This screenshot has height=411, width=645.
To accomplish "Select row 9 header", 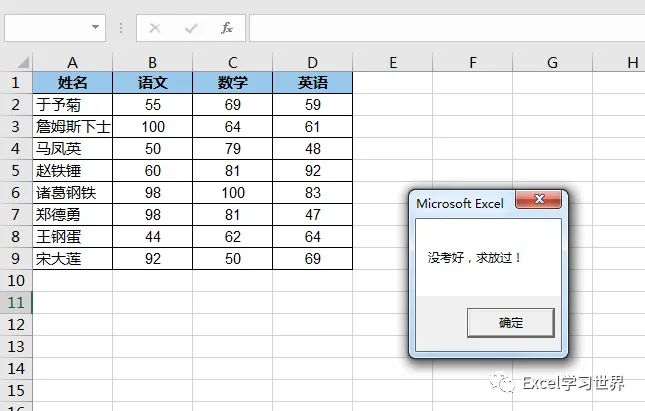I will [x=16, y=259].
